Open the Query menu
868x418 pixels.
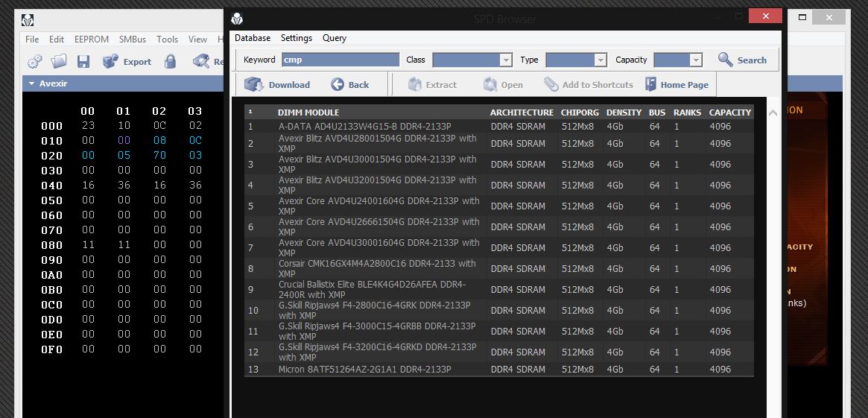click(x=335, y=38)
